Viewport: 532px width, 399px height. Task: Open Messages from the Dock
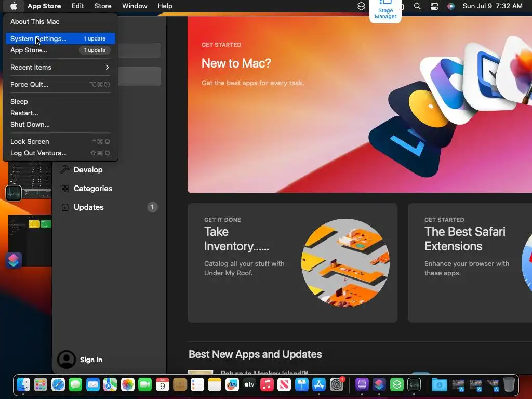pos(75,384)
